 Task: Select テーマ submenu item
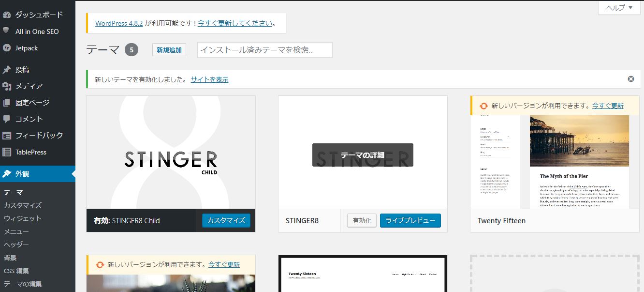[x=14, y=192]
